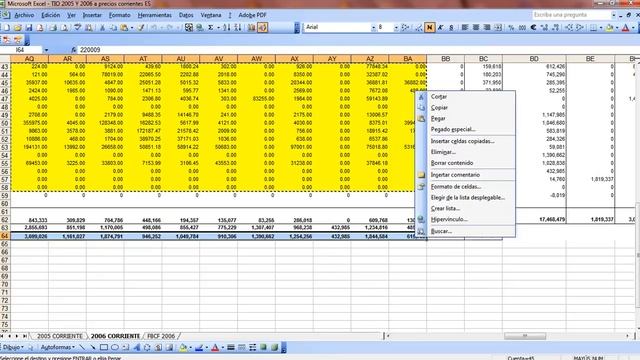
Task: Select the Arrow drawing tool
Action: 93,347
